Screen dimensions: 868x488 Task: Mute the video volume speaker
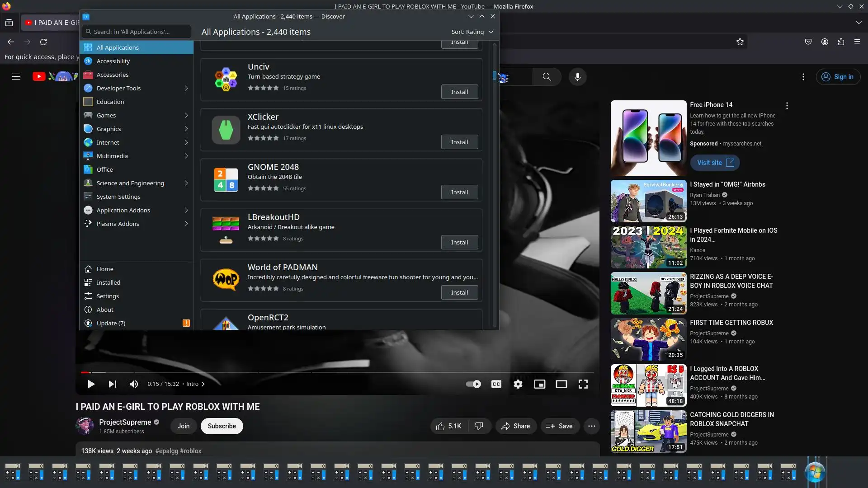pyautogui.click(x=133, y=384)
